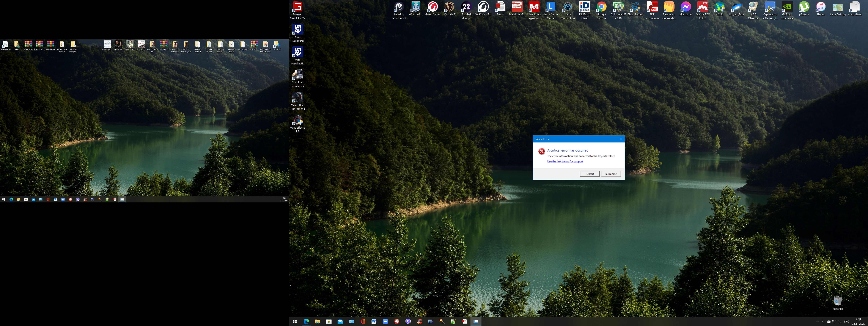868x326 pixels.
Task: Open Messenger desktop icon
Action: (x=686, y=9)
